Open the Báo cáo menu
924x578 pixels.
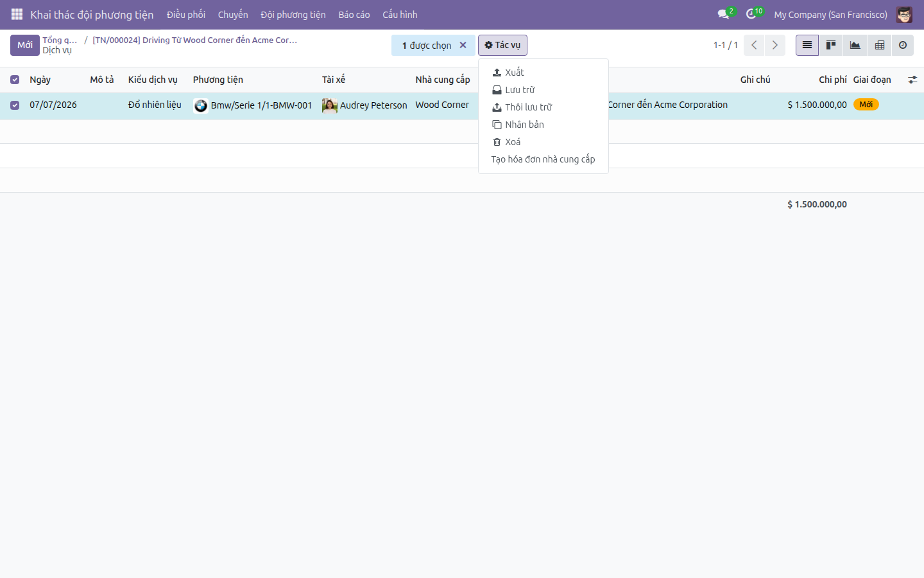354,14
